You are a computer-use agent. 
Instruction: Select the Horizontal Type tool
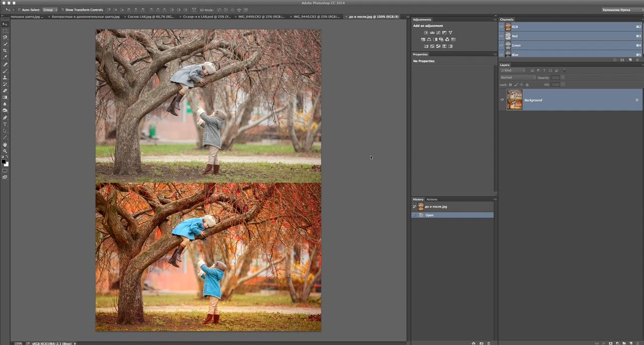click(x=5, y=124)
